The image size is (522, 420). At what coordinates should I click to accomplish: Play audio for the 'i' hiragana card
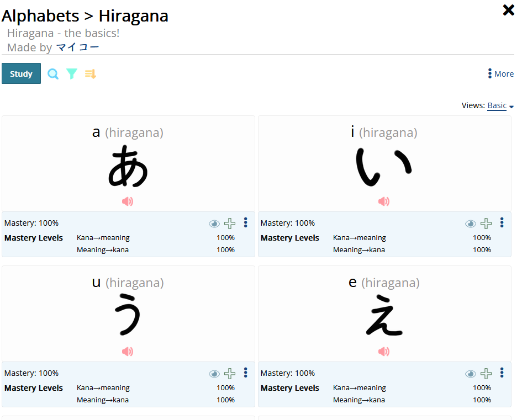pyautogui.click(x=384, y=201)
